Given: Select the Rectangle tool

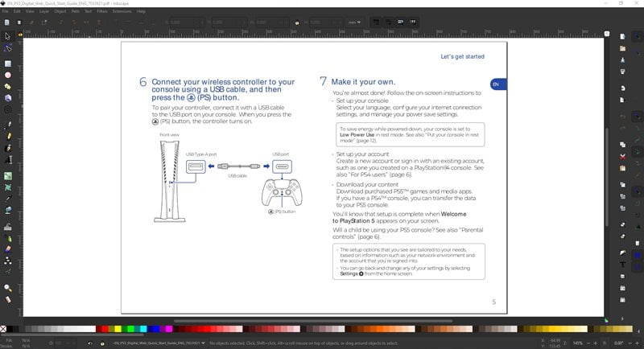Looking at the screenshot, I should (x=7, y=64).
